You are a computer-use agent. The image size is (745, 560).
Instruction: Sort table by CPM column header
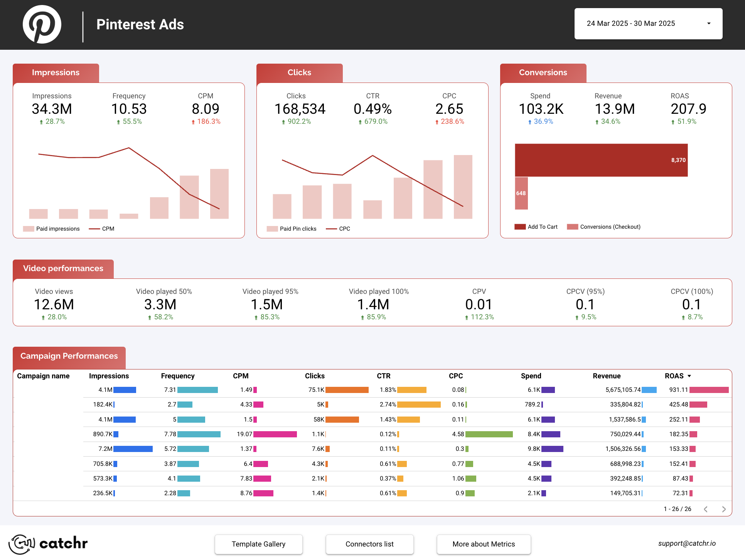pyautogui.click(x=241, y=376)
